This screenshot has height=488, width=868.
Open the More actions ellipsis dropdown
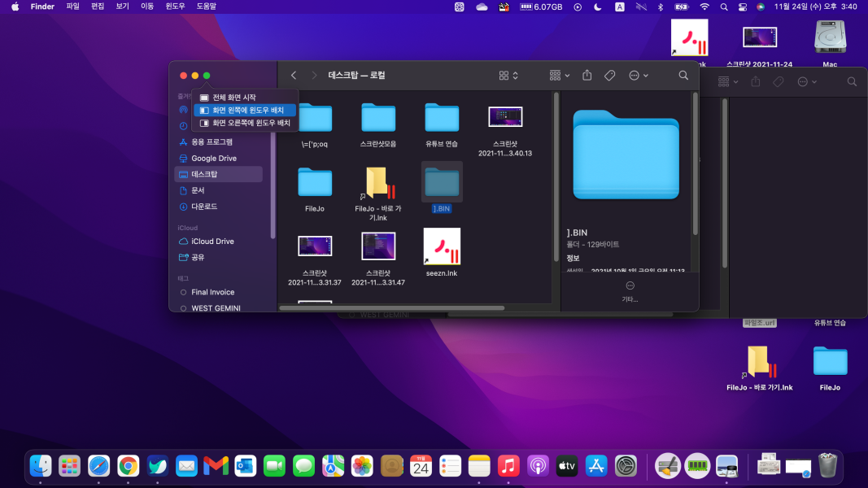coord(639,76)
